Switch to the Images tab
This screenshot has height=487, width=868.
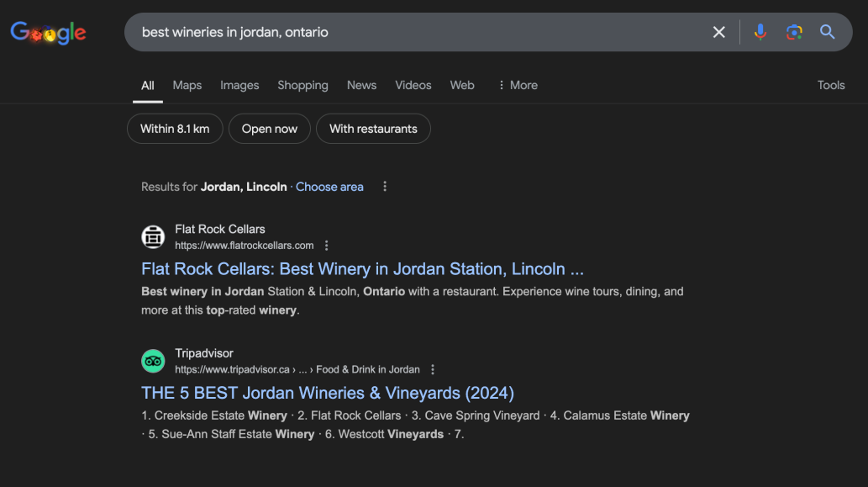click(239, 85)
